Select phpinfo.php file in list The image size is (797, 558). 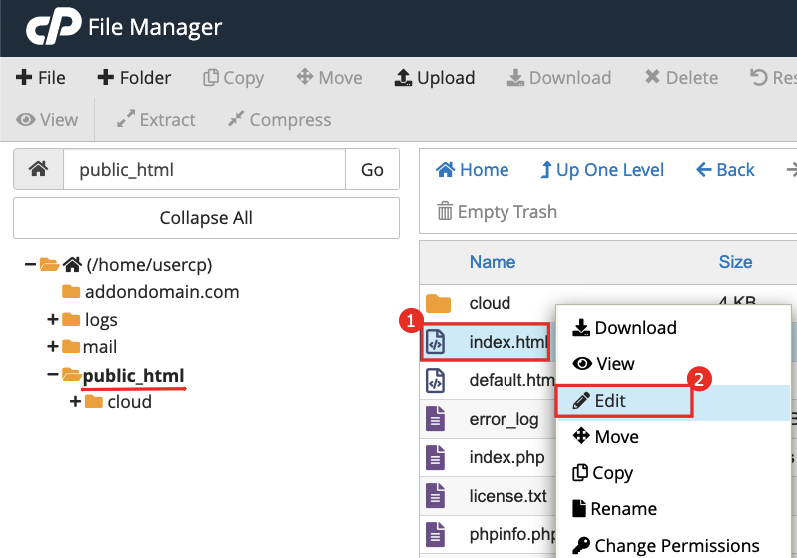pyautogui.click(x=512, y=534)
